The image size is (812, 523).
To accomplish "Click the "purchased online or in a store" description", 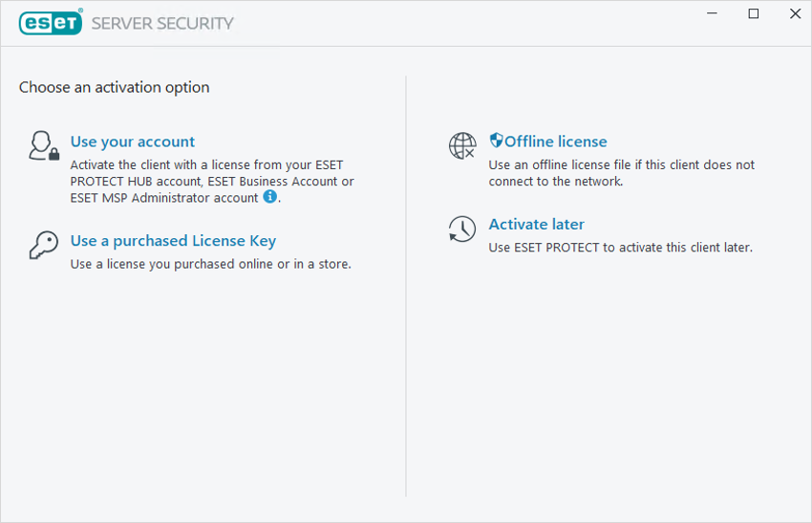I will tap(210, 264).
